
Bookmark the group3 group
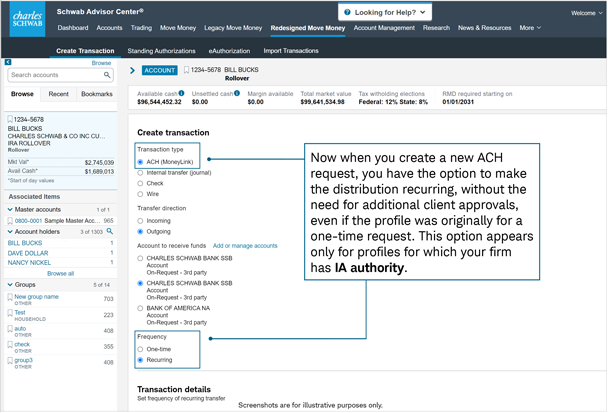pos(10,361)
